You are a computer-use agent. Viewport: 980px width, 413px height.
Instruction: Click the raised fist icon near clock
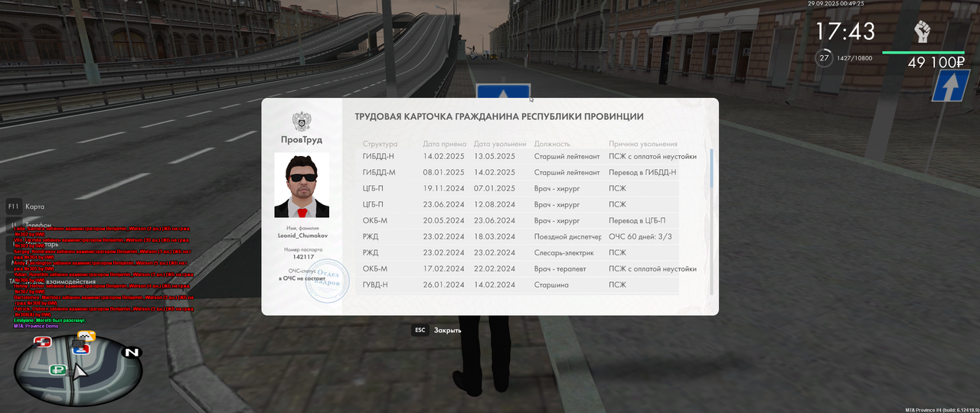coord(922,31)
